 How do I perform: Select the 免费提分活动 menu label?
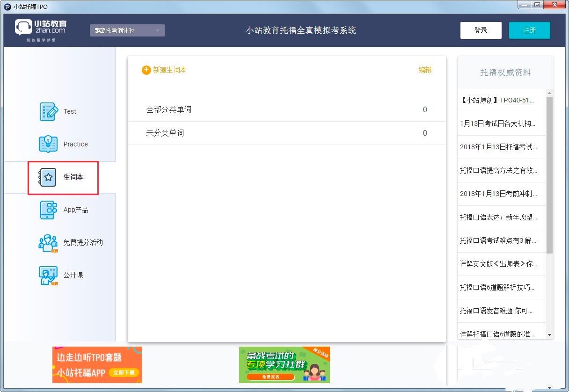[83, 242]
